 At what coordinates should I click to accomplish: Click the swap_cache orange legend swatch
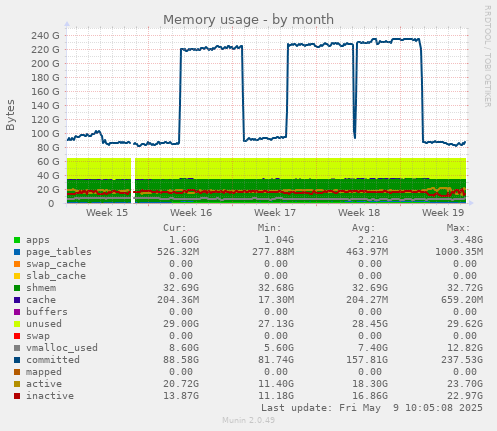[x=17, y=264]
